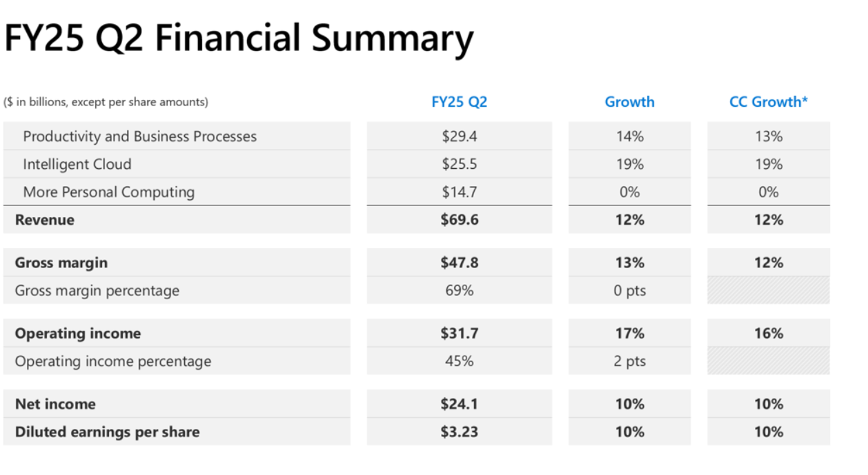This screenshot has width=868, height=475.
Task: Select the Growth column header
Action: [x=629, y=102]
